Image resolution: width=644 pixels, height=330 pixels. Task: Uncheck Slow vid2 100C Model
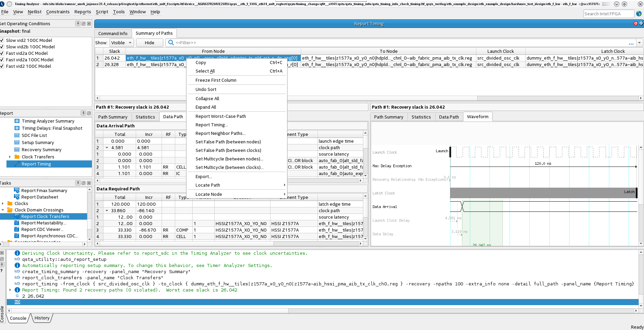[x=2, y=40]
